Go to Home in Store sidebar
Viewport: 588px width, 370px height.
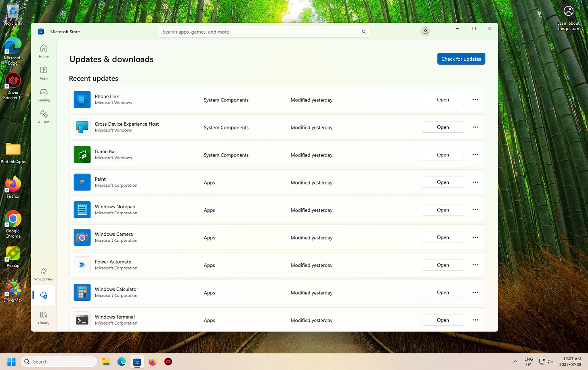[x=44, y=51]
